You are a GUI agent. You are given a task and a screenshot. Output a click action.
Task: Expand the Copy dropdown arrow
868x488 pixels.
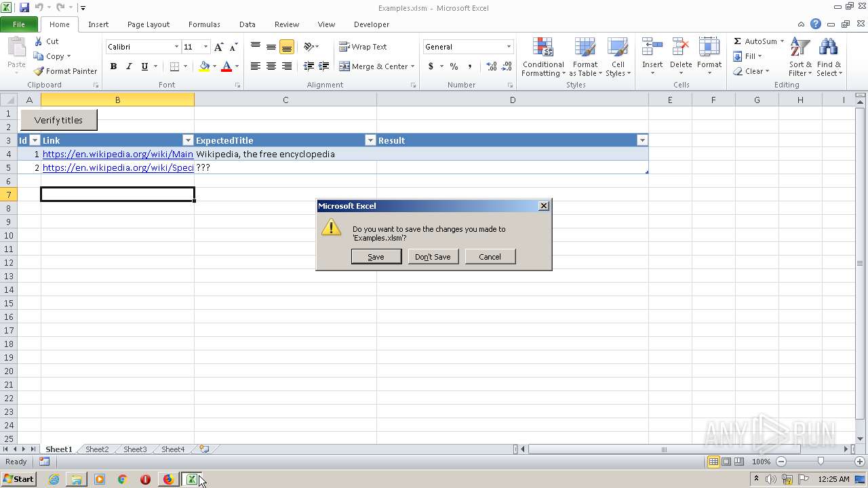[x=68, y=56]
